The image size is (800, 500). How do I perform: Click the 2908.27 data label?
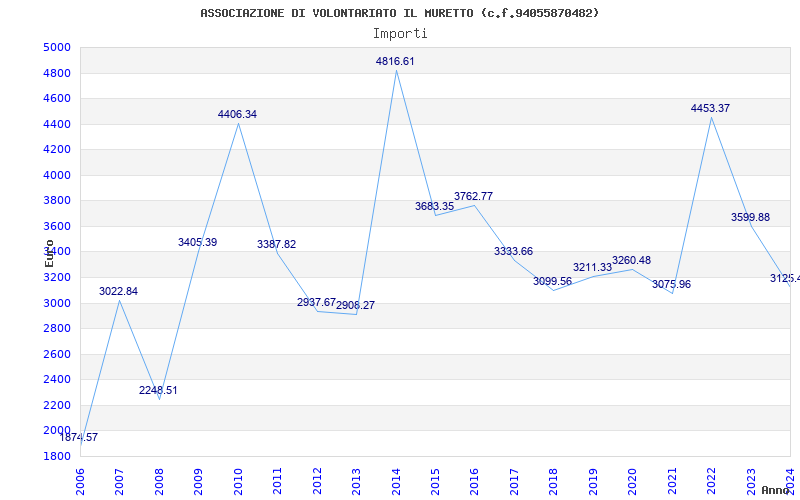[356, 306]
